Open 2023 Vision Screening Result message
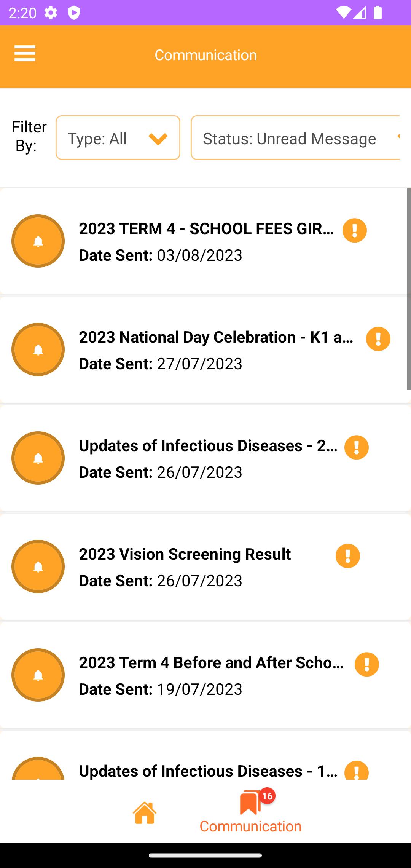The image size is (411, 868). pos(205,567)
